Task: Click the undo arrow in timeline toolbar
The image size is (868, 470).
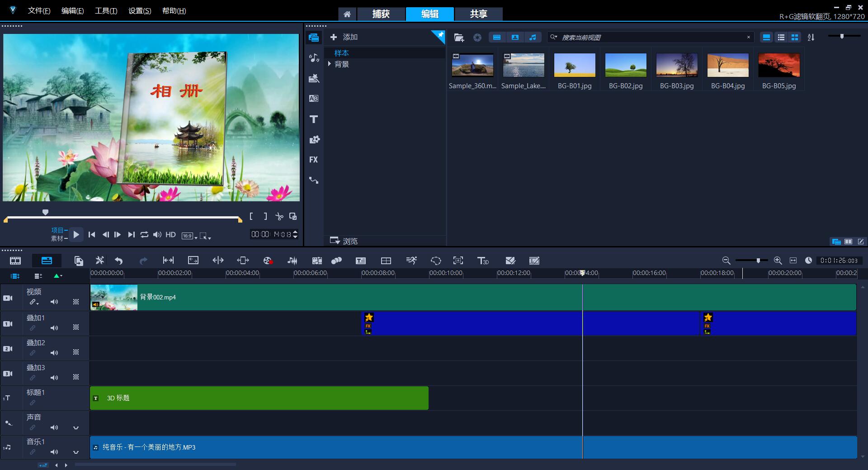Action: 119,261
